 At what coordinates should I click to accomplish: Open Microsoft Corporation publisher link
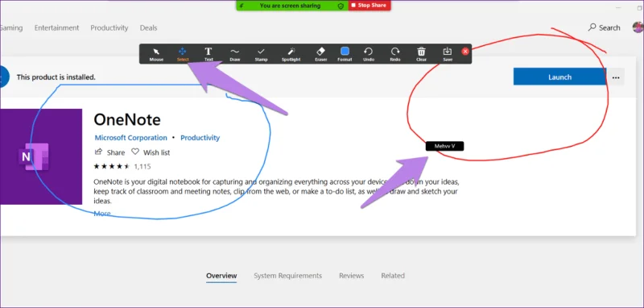pyautogui.click(x=131, y=138)
